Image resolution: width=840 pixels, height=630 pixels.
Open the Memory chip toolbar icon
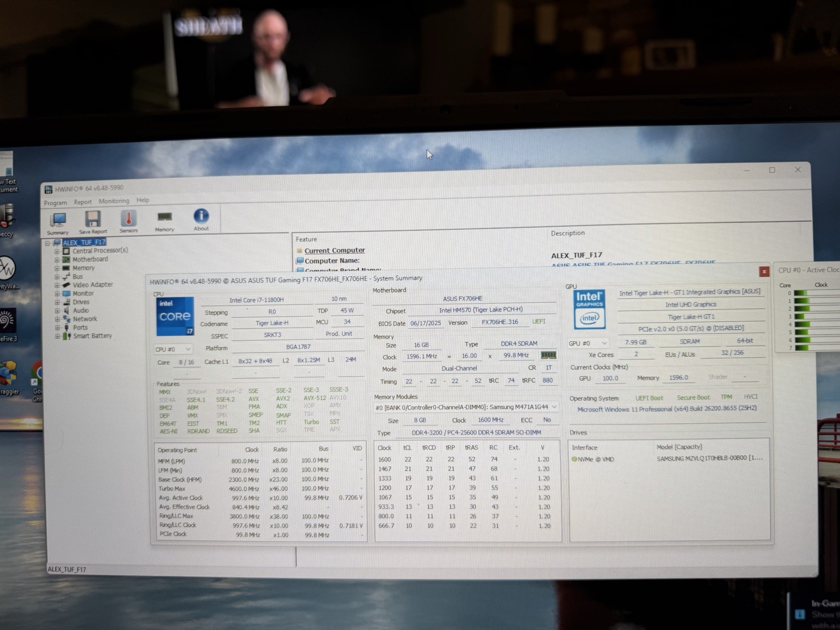(x=164, y=221)
